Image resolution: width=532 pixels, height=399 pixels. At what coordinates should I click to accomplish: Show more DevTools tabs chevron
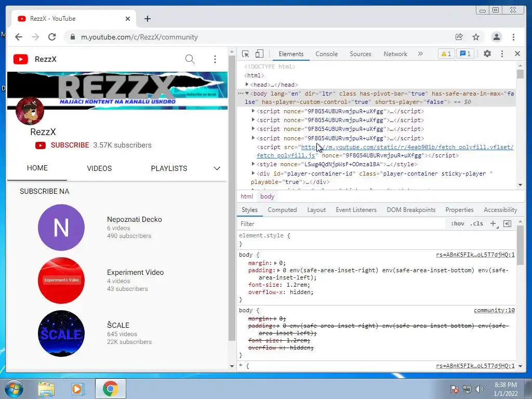point(420,54)
